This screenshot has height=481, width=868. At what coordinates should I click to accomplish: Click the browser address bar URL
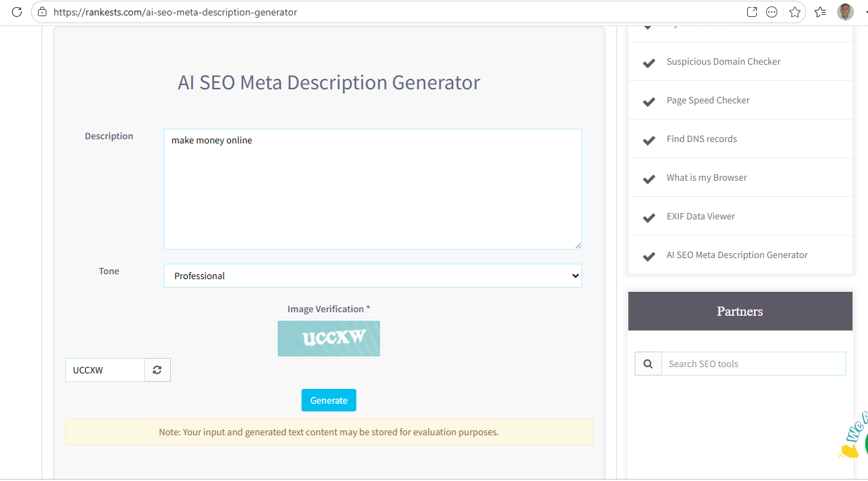pyautogui.click(x=175, y=12)
